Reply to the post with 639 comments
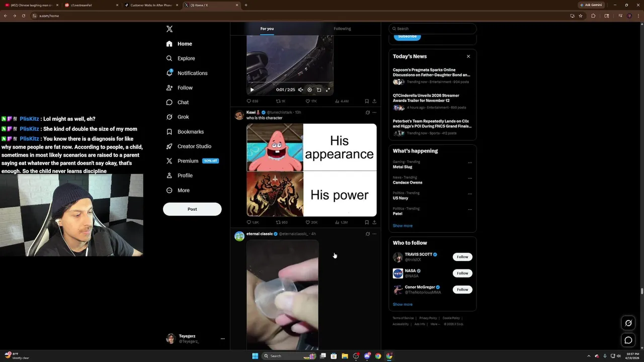The width and height of the screenshot is (644, 362). tap(252, 101)
